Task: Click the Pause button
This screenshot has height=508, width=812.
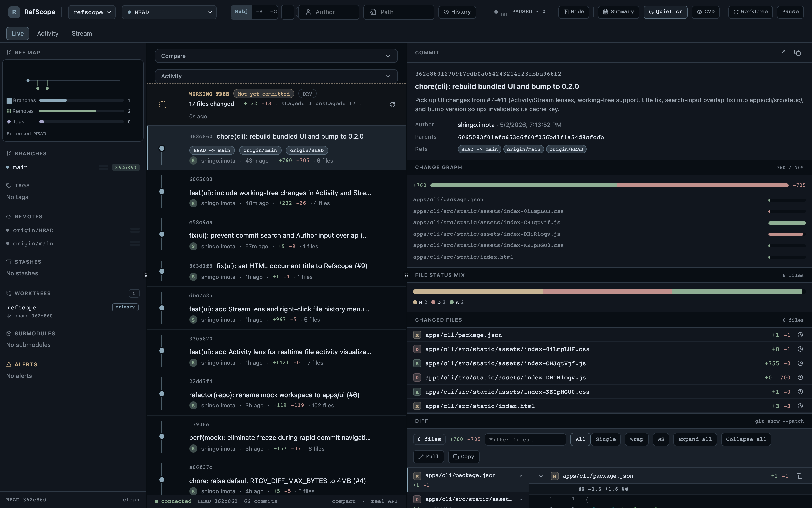Action: pyautogui.click(x=790, y=12)
